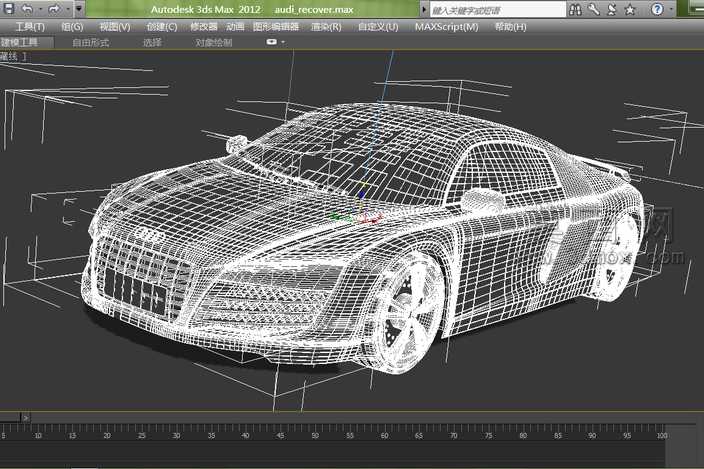Click the timeline at frame 100
Image resolution: width=704 pixels, height=469 pixels.
click(662, 435)
